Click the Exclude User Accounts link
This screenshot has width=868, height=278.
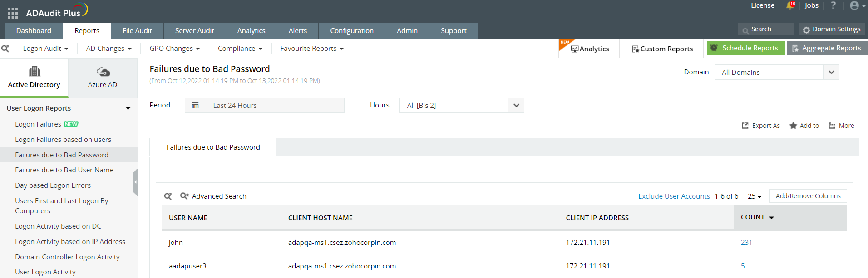point(674,196)
